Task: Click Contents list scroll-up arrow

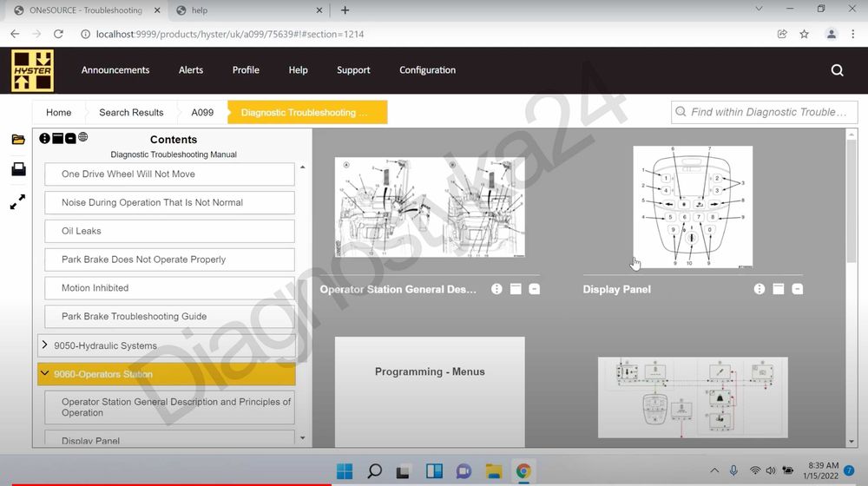Action: click(x=302, y=167)
